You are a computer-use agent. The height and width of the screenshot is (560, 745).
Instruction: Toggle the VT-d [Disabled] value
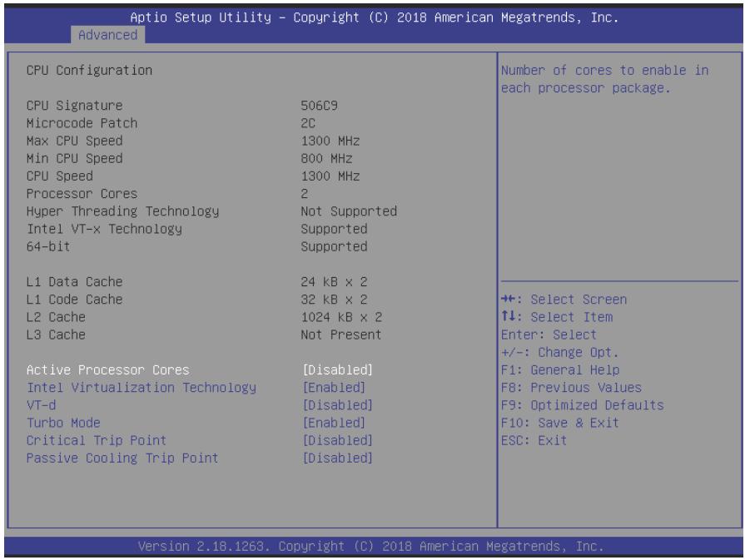(x=338, y=405)
